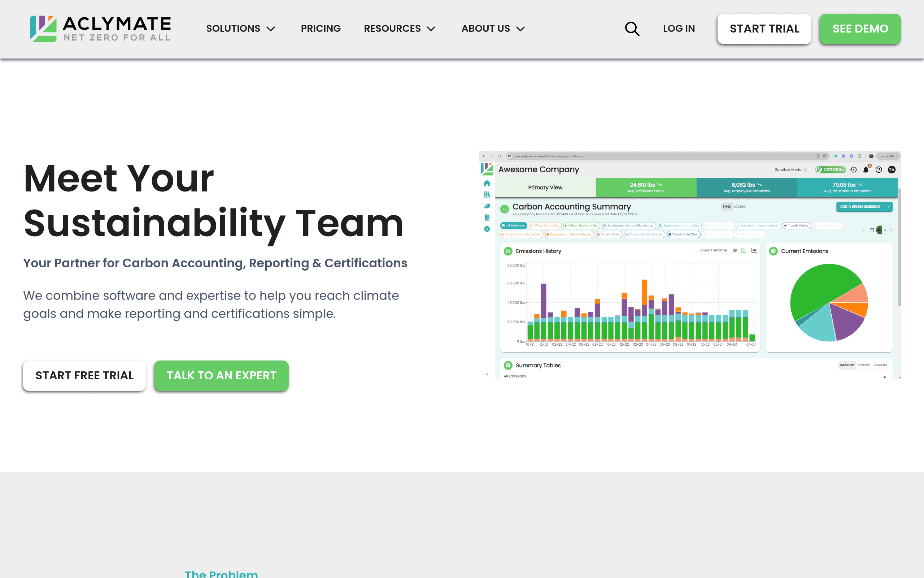Go to the Log In page
Viewport: 924px width, 578px height.
click(679, 29)
